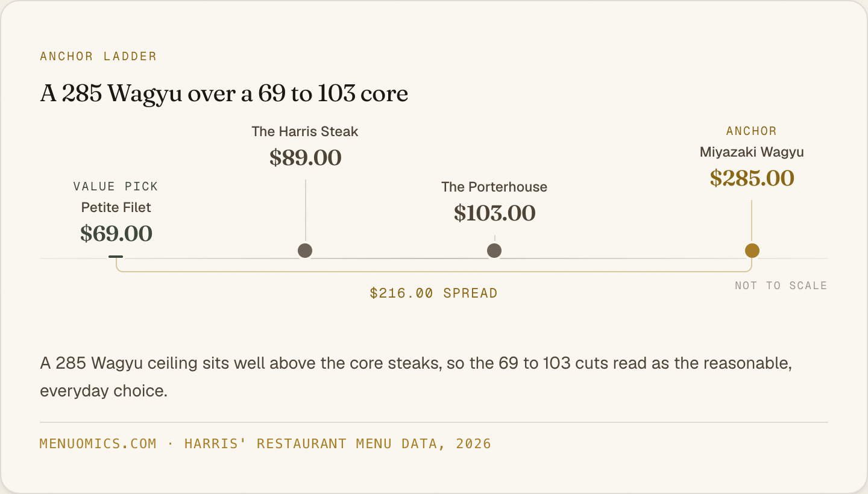The height and width of the screenshot is (494, 868).
Task: Click the MENUOMICS.COM source link
Action: (x=98, y=444)
